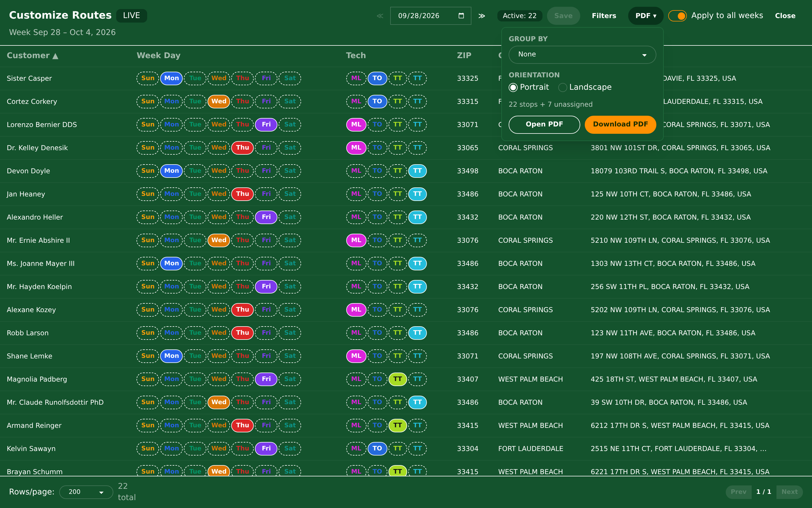
Task: Open the Group By None dropdown
Action: pos(582,55)
